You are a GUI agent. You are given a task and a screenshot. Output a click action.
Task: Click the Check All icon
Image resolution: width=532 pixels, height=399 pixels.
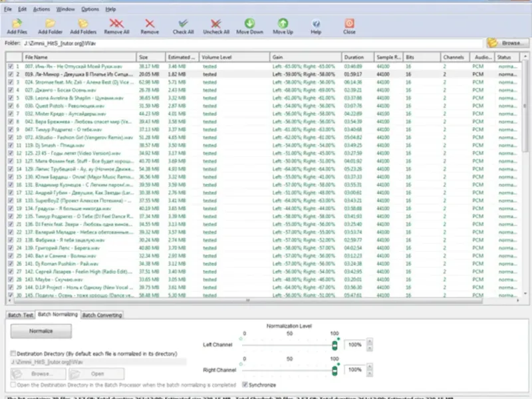[184, 23]
